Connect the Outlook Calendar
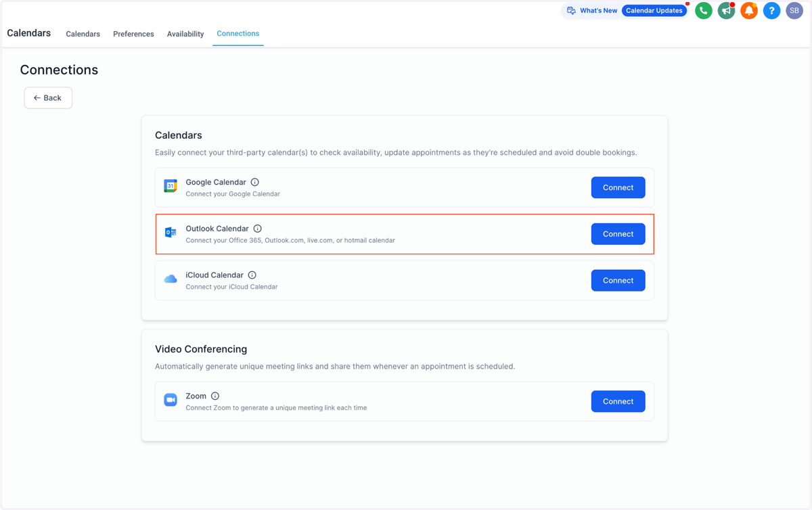 (x=618, y=234)
